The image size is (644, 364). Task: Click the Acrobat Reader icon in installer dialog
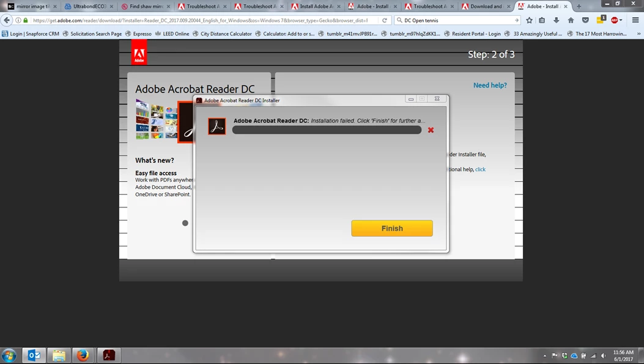(x=217, y=127)
